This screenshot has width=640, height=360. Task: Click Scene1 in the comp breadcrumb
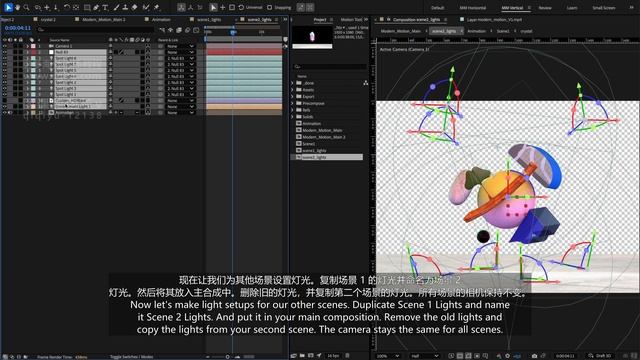(503, 31)
